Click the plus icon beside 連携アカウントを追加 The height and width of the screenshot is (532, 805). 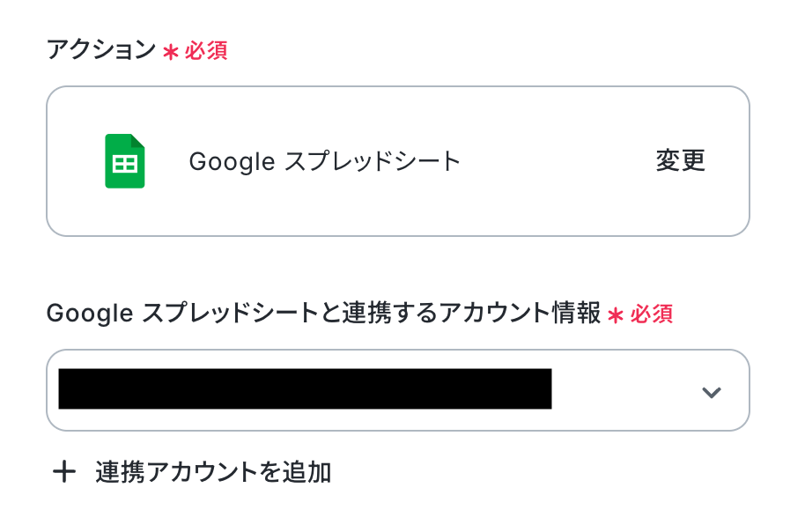[x=63, y=473]
